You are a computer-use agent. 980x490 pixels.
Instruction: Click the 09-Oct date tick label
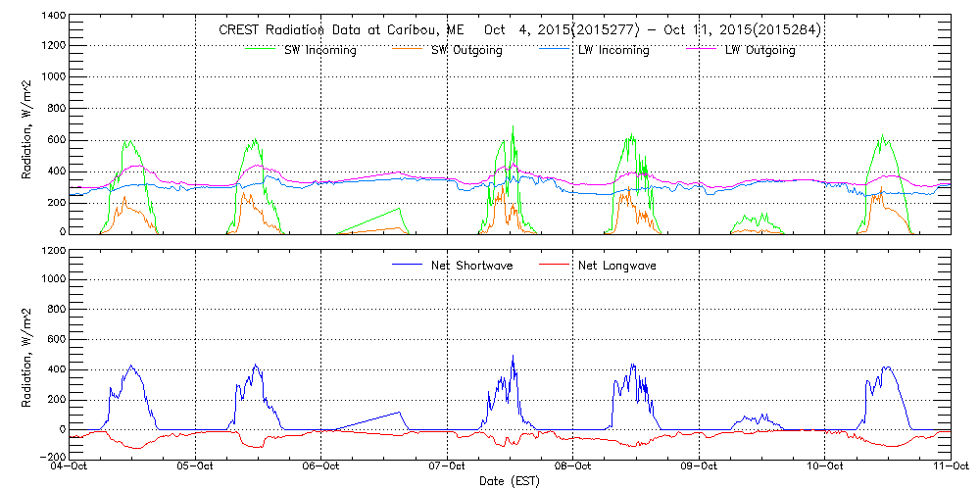pos(699,467)
